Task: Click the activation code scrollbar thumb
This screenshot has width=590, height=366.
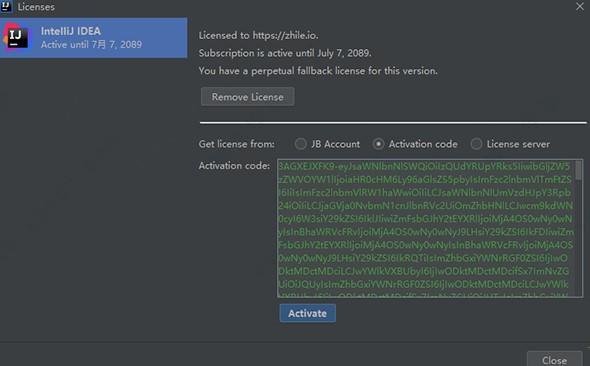Action: [x=579, y=170]
